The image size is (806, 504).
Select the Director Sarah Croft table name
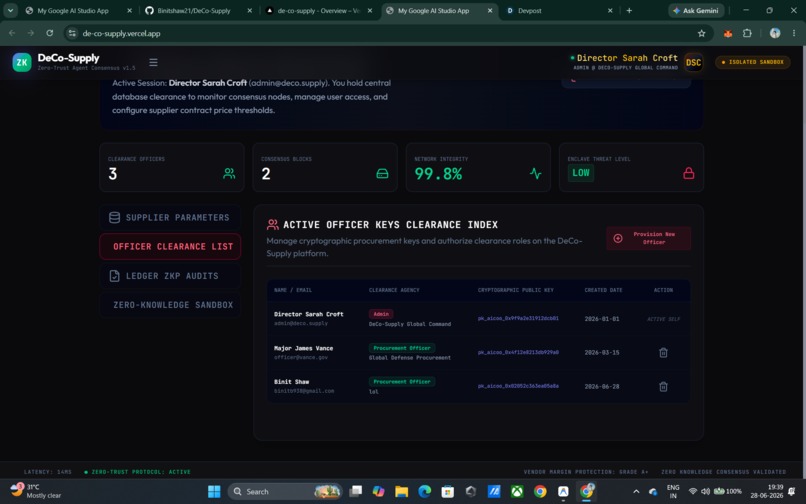[x=308, y=314]
